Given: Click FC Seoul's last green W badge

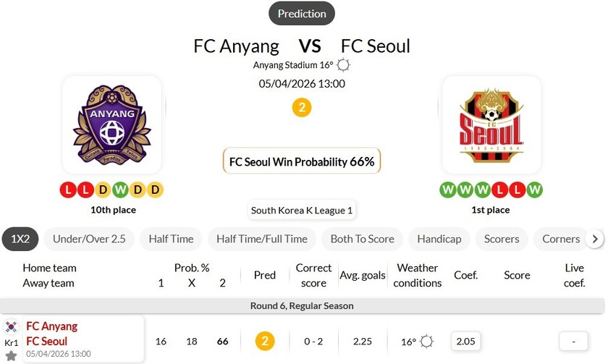Looking at the screenshot, I should coord(535,190).
